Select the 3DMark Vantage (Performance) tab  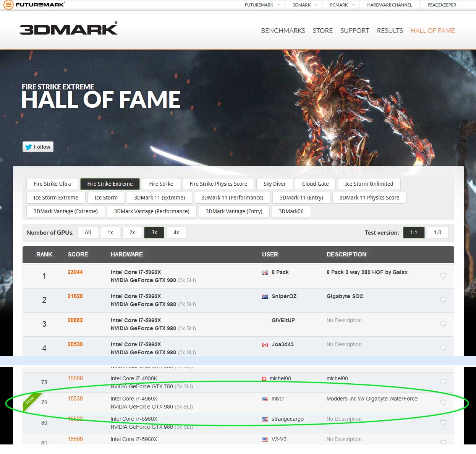pyautogui.click(x=152, y=211)
